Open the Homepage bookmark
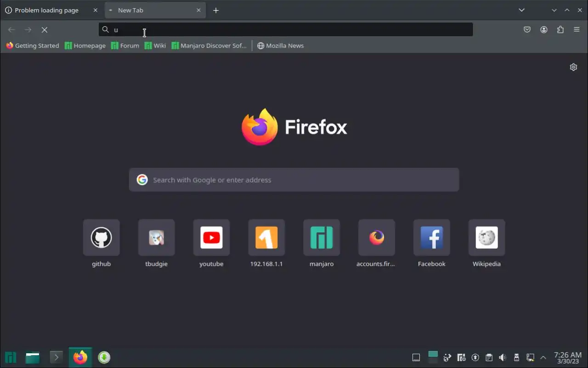 click(x=85, y=46)
